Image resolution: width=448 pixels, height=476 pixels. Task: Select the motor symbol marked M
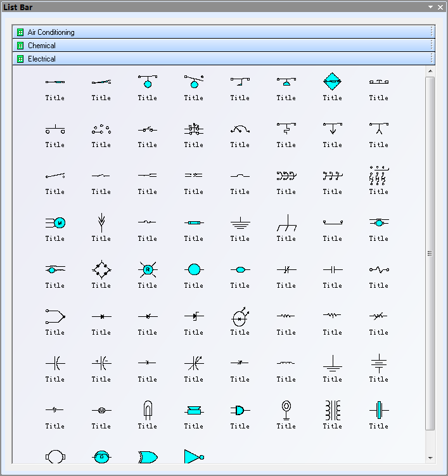pos(55,222)
